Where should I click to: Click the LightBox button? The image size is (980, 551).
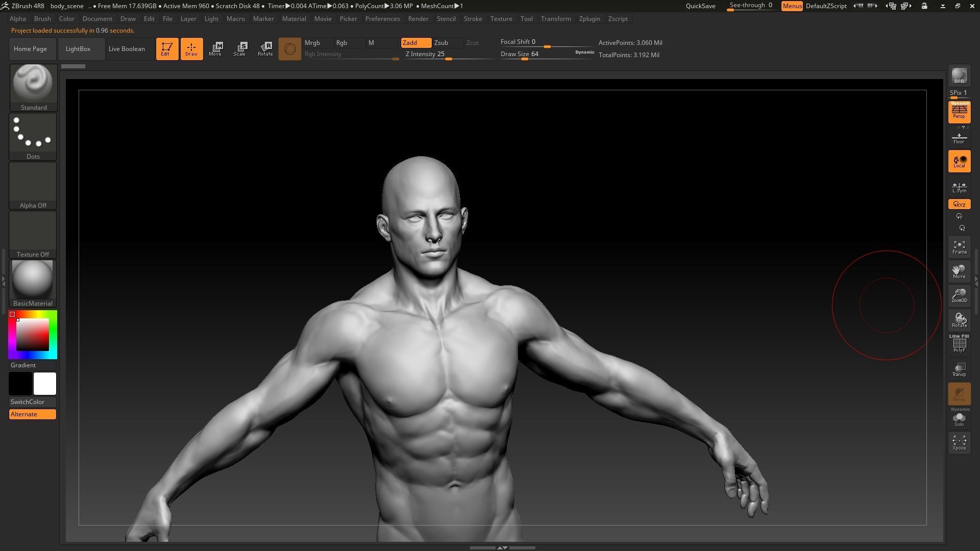tap(78, 48)
